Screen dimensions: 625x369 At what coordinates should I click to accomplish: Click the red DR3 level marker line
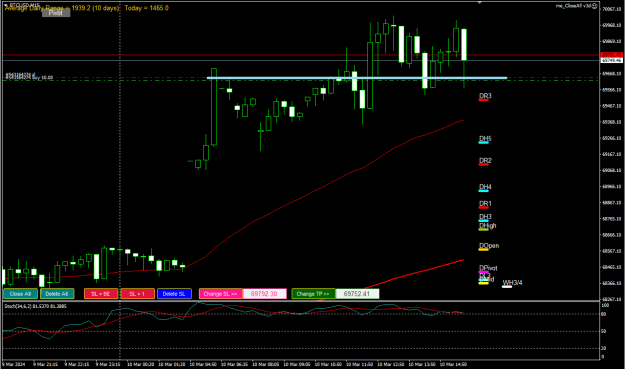pyautogui.click(x=483, y=100)
